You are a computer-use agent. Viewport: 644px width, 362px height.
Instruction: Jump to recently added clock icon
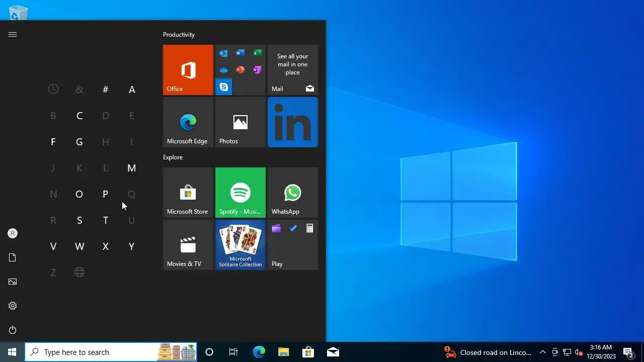point(53,89)
